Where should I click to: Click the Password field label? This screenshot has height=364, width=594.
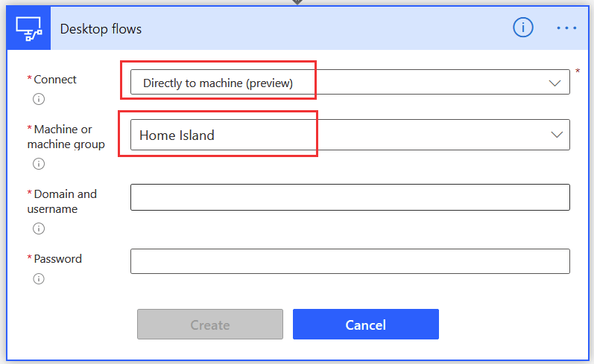coord(57,259)
